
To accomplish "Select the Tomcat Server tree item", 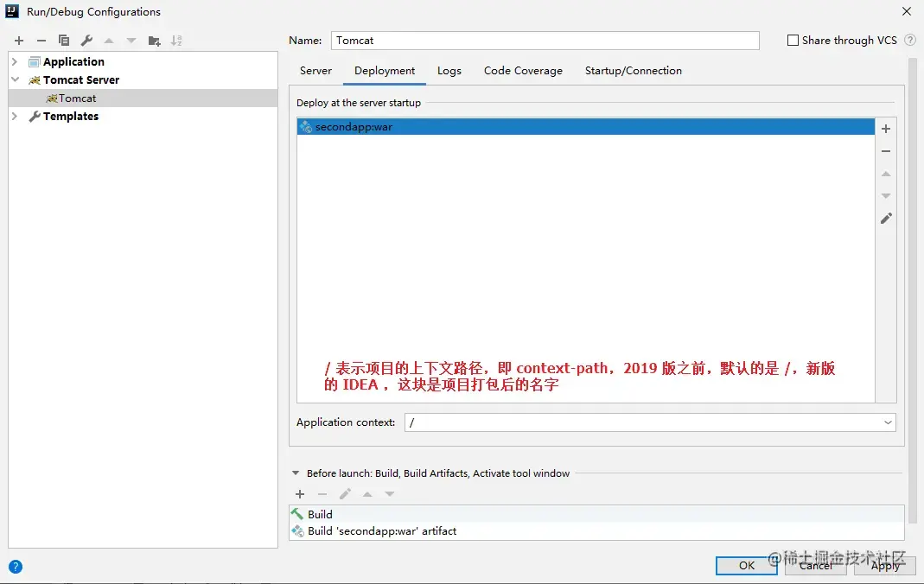I will (x=81, y=79).
